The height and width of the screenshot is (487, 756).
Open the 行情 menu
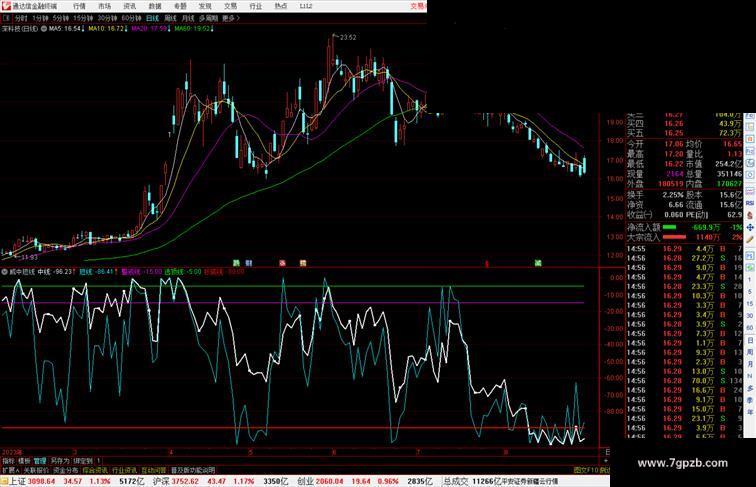coord(79,6)
